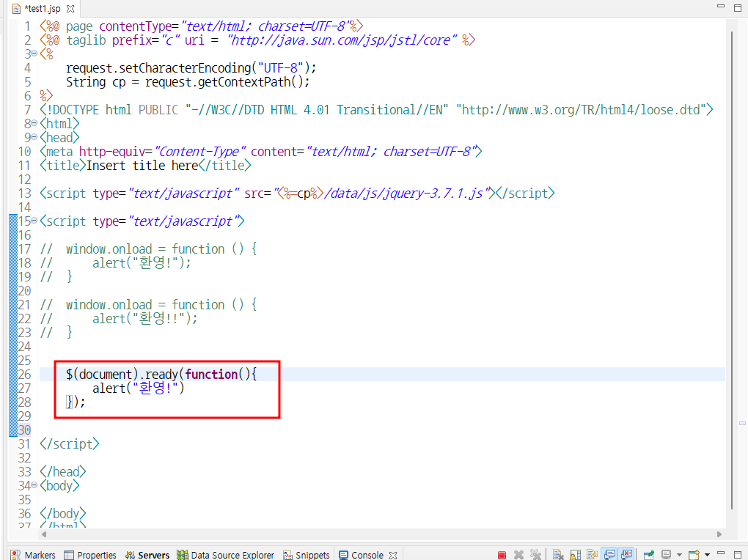
Task: Collapse the scriptlet block at line 3
Action: (x=34, y=54)
